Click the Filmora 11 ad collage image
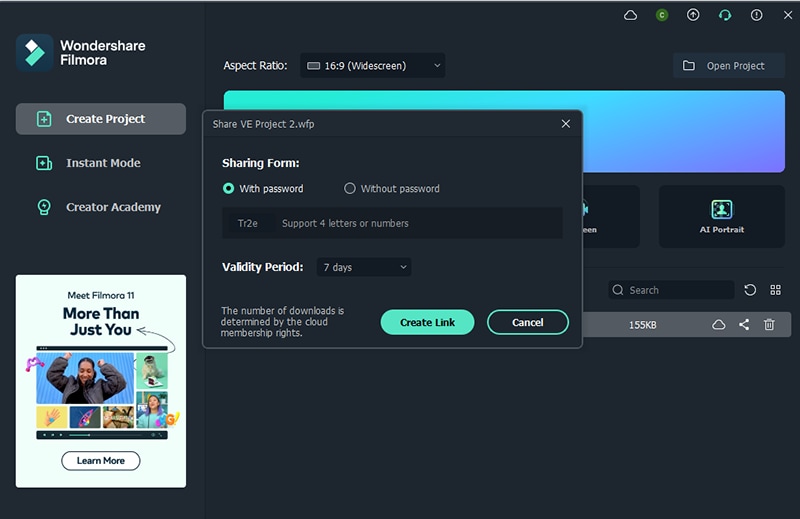Image resolution: width=800 pixels, height=519 pixels. coord(102,392)
